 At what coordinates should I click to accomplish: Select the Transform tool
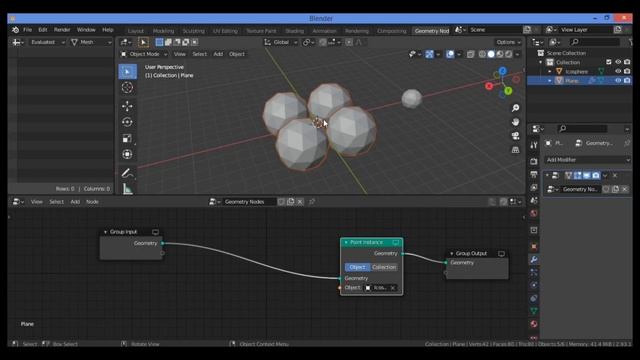click(x=127, y=154)
